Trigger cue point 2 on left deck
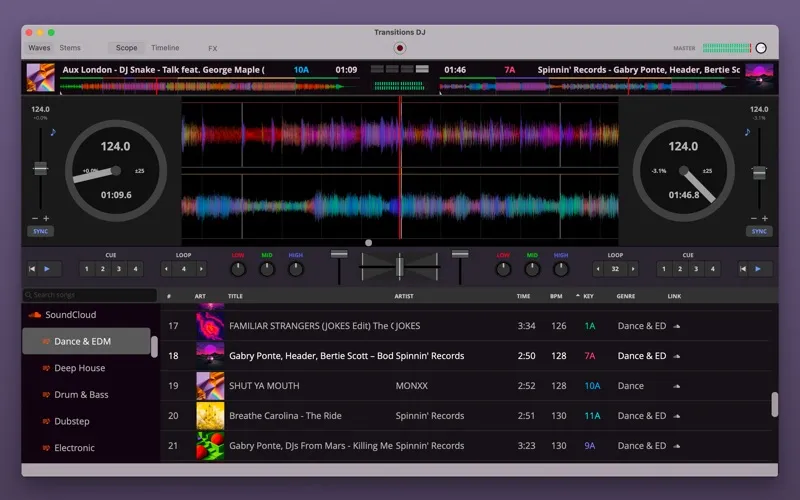800x500 pixels. [x=103, y=269]
